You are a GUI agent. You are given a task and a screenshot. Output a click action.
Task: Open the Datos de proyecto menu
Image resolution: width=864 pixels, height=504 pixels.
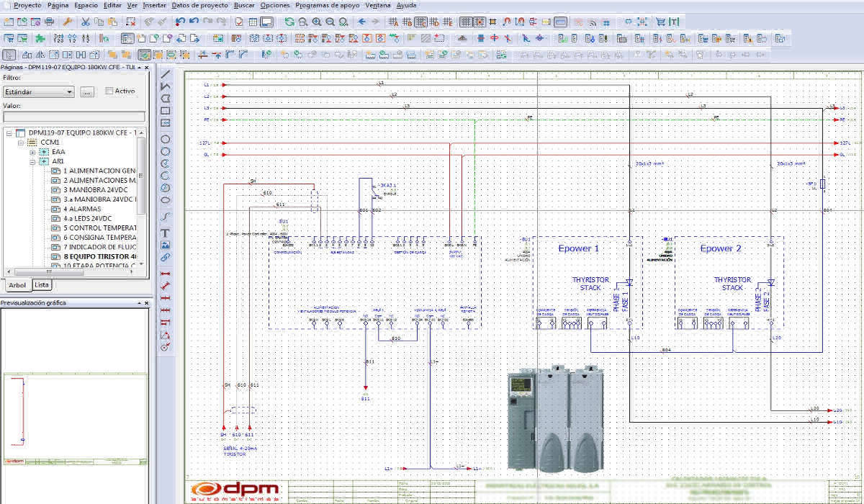pos(199,4)
